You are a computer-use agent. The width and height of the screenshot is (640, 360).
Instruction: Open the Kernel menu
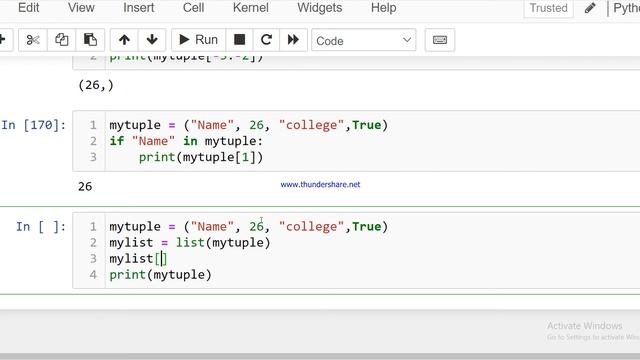[251, 8]
